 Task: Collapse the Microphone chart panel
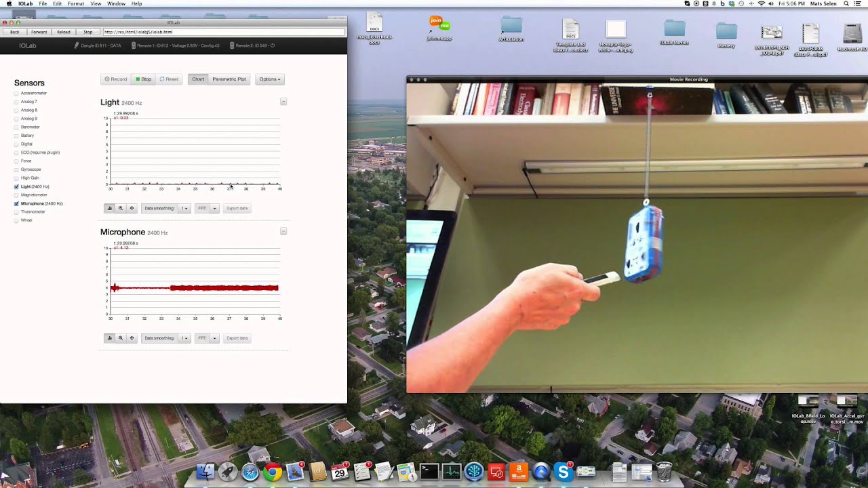(283, 231)
